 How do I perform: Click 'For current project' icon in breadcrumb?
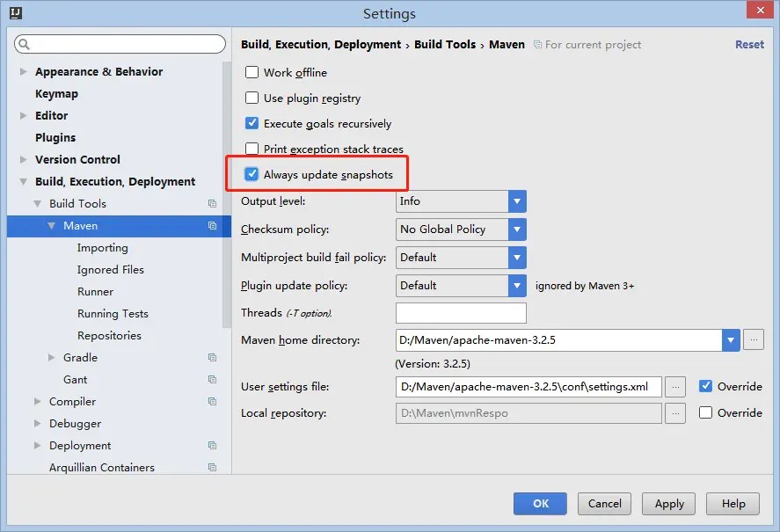pos(538,44)
